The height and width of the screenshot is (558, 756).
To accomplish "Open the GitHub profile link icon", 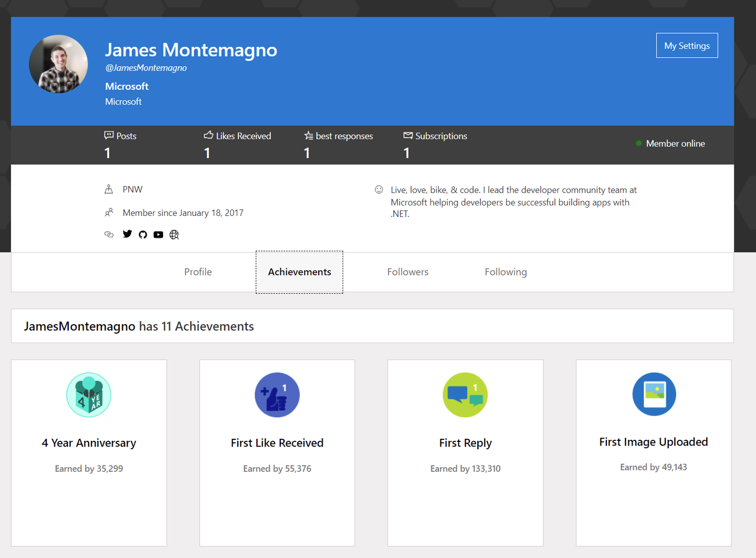I will tap(143, 235).
